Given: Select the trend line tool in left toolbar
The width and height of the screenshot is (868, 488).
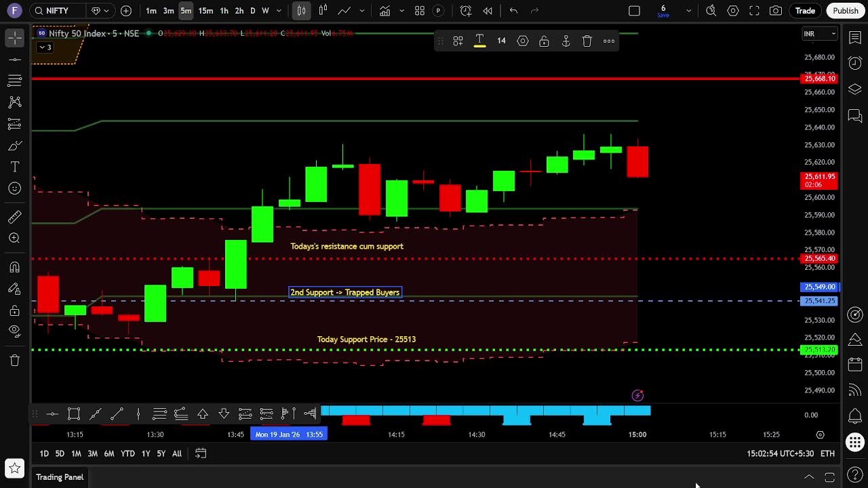Looking at the screenshot, I should (14, 60).
